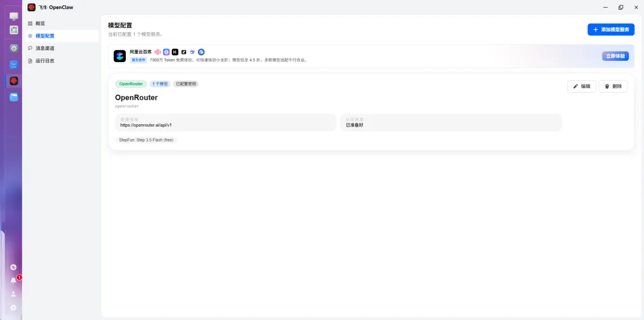
Task: Click the 官方合作 label in the banner
Action: click(x=138, y=60)
